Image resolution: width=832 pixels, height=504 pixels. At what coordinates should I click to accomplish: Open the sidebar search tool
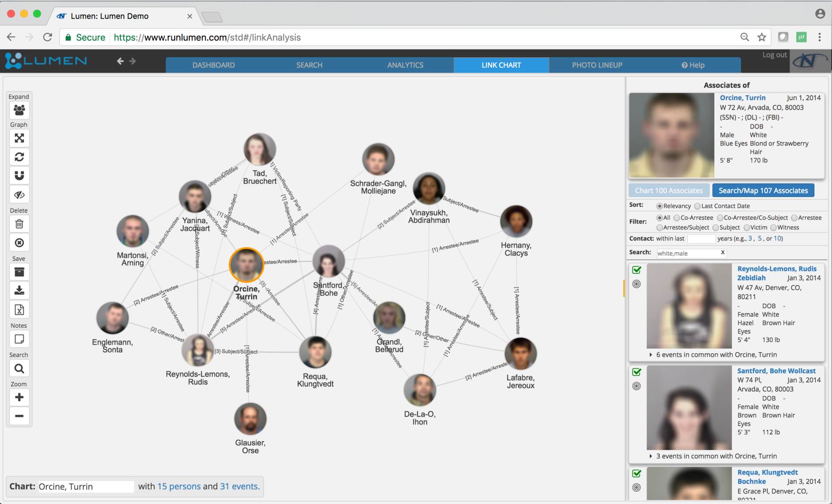coord(19,368)
